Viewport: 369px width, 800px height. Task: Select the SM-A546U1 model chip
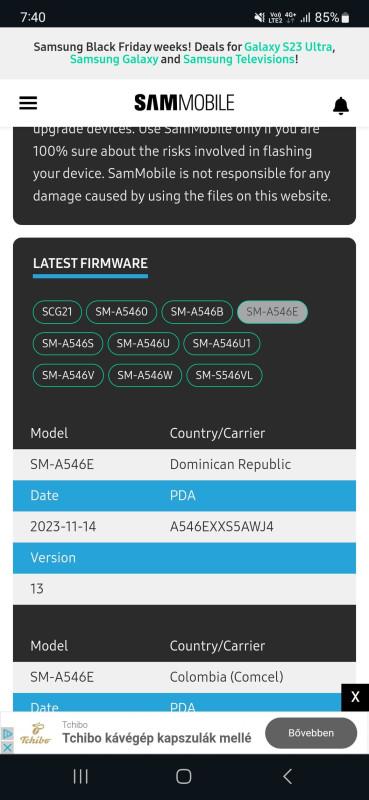222,344
